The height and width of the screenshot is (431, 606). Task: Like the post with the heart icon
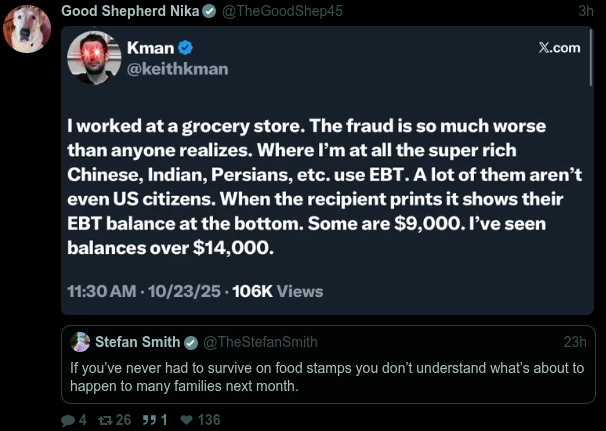coord(187,420)
